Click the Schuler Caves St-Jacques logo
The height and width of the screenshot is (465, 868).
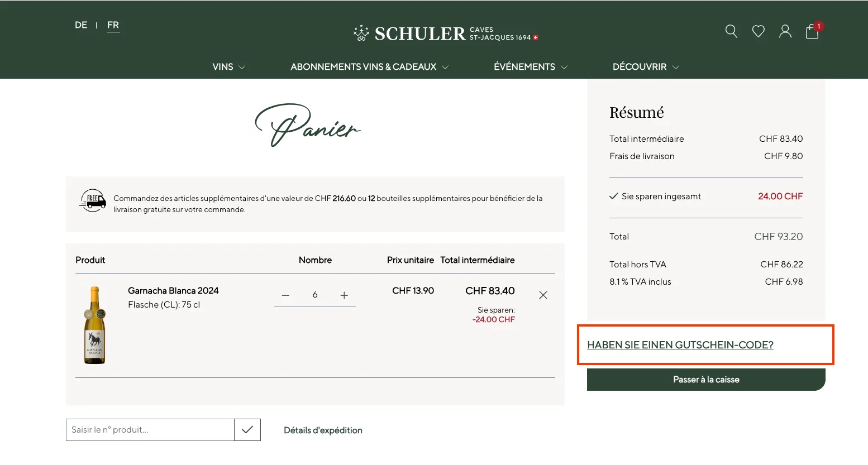[444, 33]
